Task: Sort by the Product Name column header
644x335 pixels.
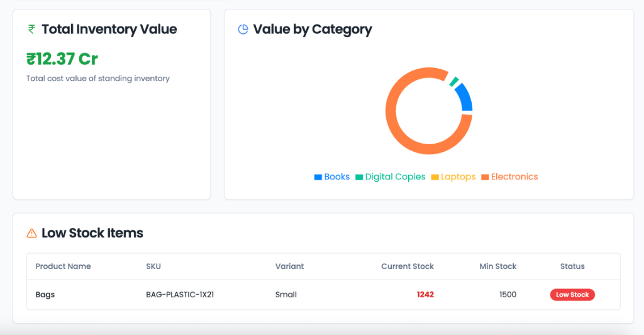Action: pos(63,266)
